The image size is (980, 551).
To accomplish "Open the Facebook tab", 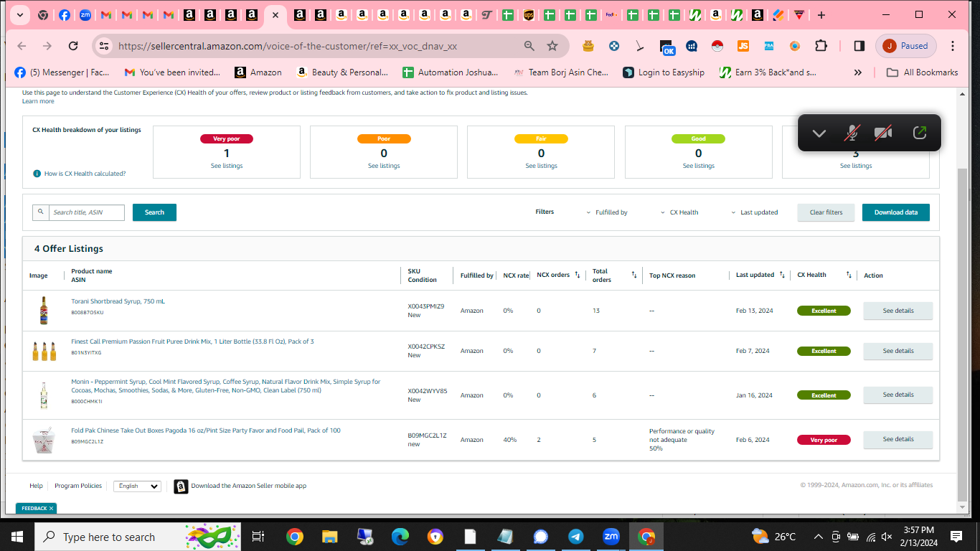I will click(x=65, y=15).
